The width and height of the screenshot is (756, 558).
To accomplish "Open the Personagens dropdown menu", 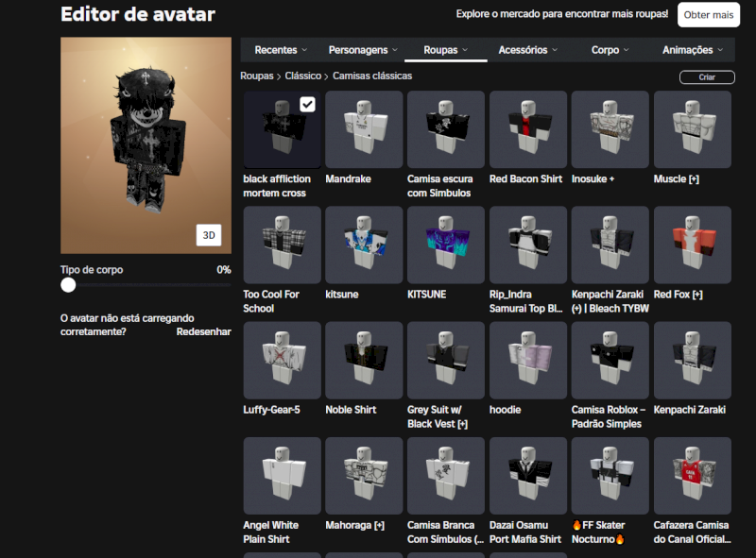I will pyautogui.click(x=363, y=50).
